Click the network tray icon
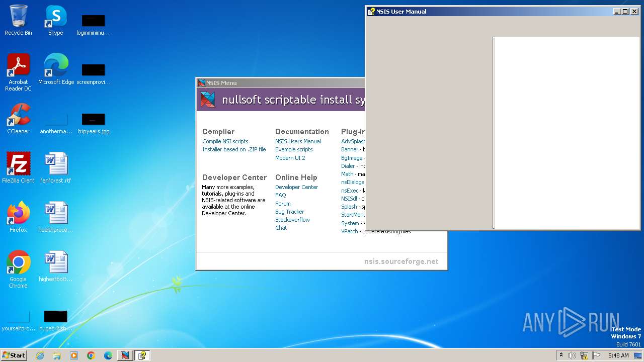Viewport: 644px width, 362px height. click(x=584, y=355)
